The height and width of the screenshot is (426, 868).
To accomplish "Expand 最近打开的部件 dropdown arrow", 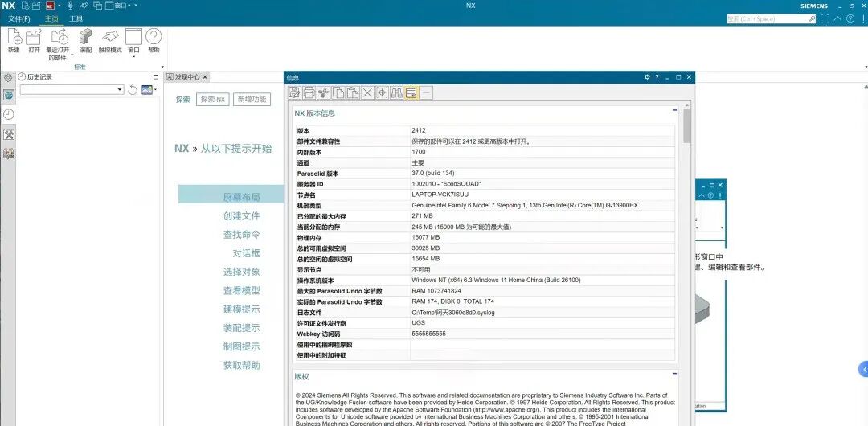I will point(72,55).
